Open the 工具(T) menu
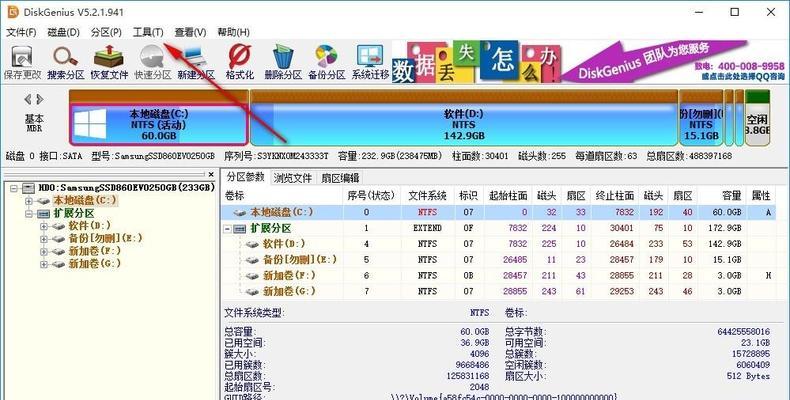The image size is (790, 400). (148, 32)
